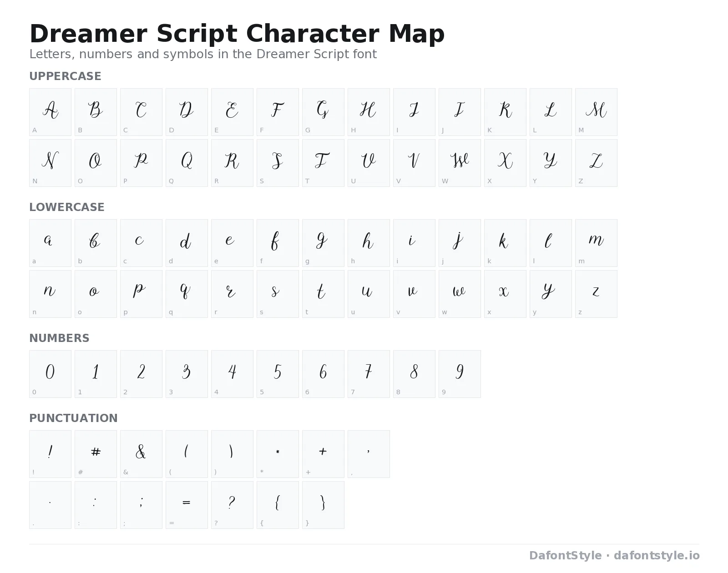This screenshot has height=573, width=728.
Task: Click the number 9 glyph card
Action: [460, 374]
